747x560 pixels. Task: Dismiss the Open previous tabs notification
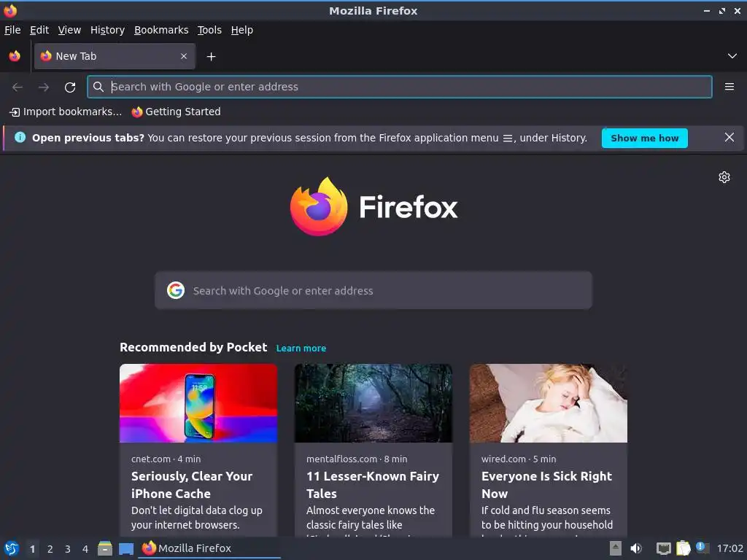729,138
